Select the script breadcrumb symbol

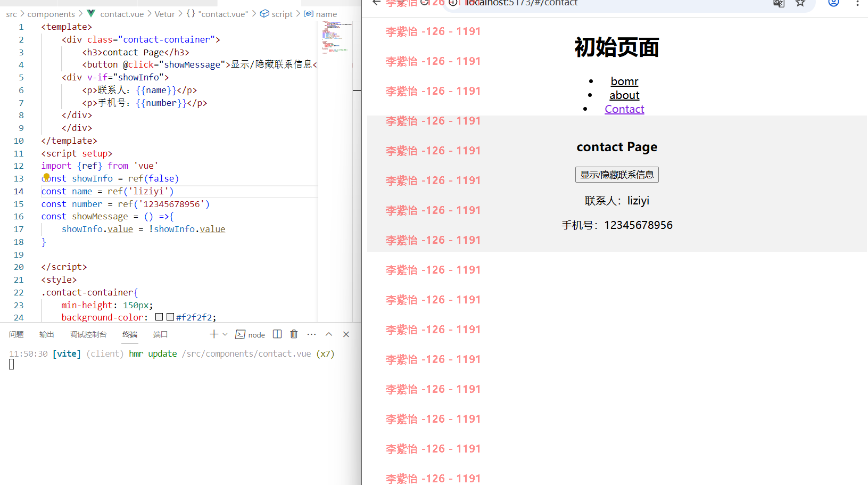(277, 14)
